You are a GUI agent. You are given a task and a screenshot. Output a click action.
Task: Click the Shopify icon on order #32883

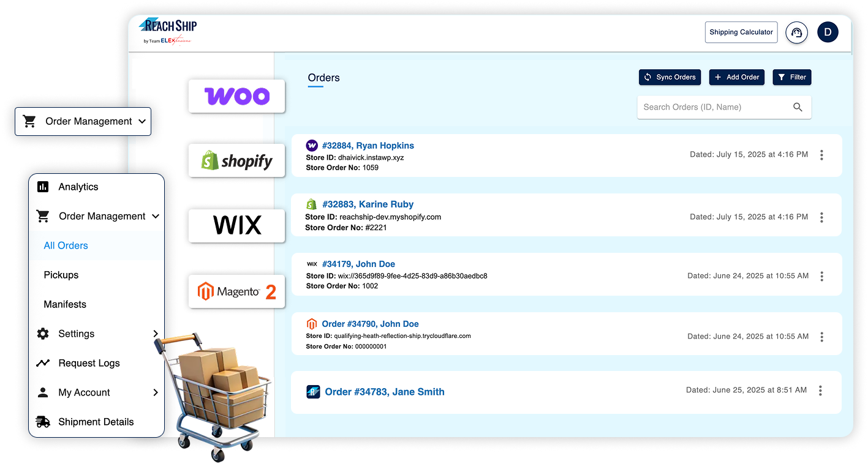311,204
